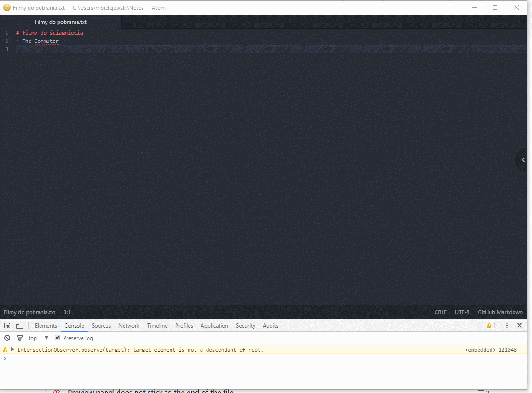Select the Filmy do pobrania.txt editor tab
532x393 pixels.
(x=61, y=22)
